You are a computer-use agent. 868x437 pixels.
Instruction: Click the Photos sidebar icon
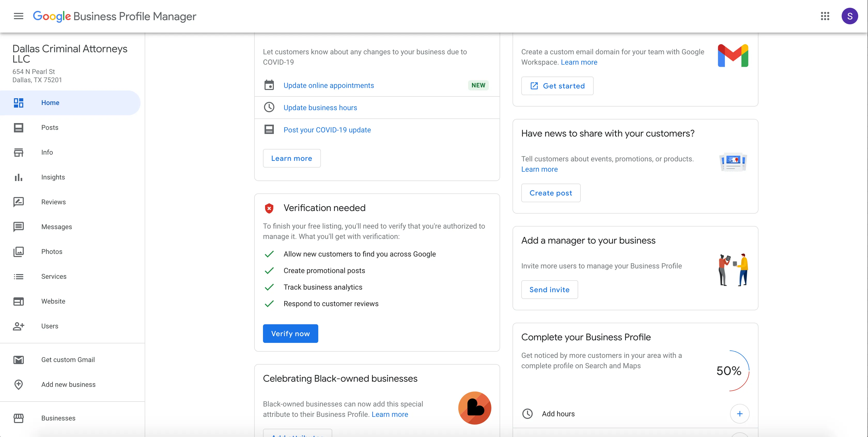(x=19, y=252)
